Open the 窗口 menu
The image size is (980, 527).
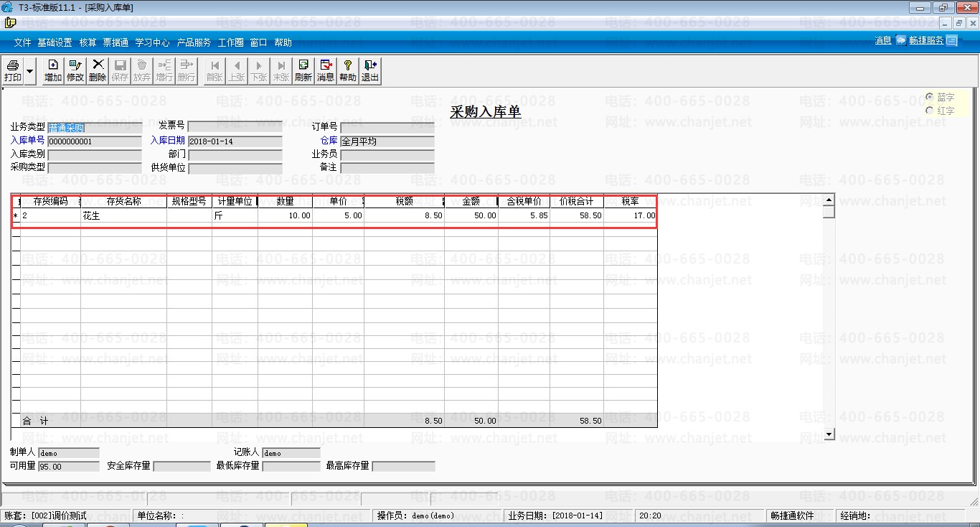point(259,43)
